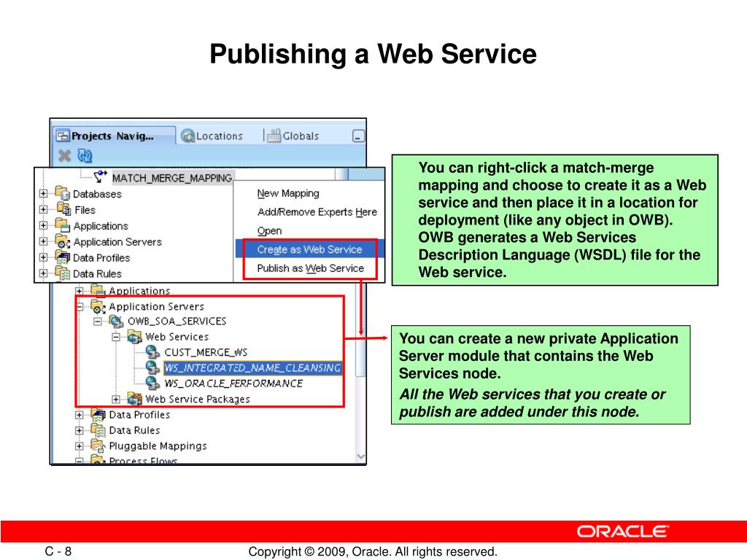
Task: Click the Pluggable Mappings folder icon
Action: coord(98,446)
